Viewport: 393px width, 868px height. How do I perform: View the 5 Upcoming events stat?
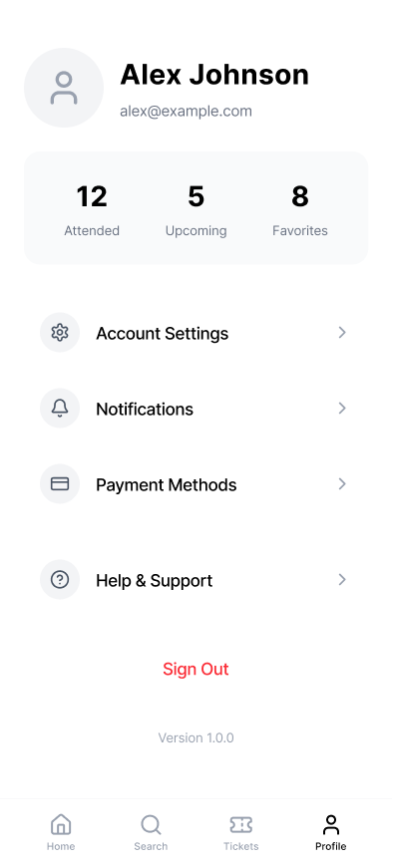point(196,208)
